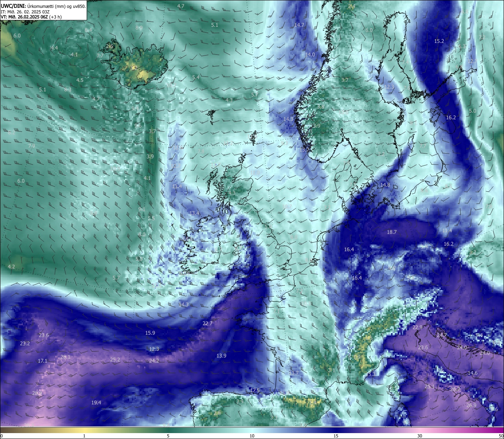Click the 22.9 value over northern Italy
Viewport: 504px width, 439px height.
click(x=417, y=328)
